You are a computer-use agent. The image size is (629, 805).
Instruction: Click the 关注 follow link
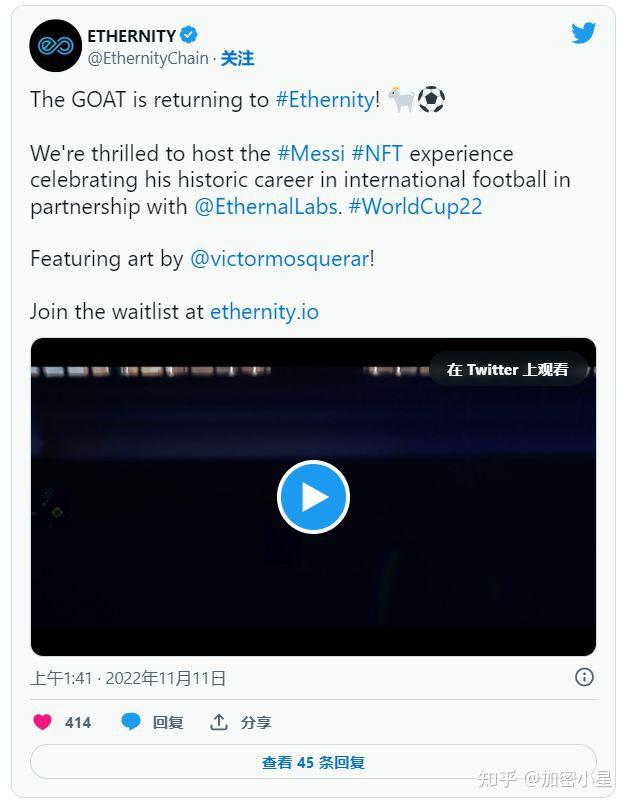240,58
